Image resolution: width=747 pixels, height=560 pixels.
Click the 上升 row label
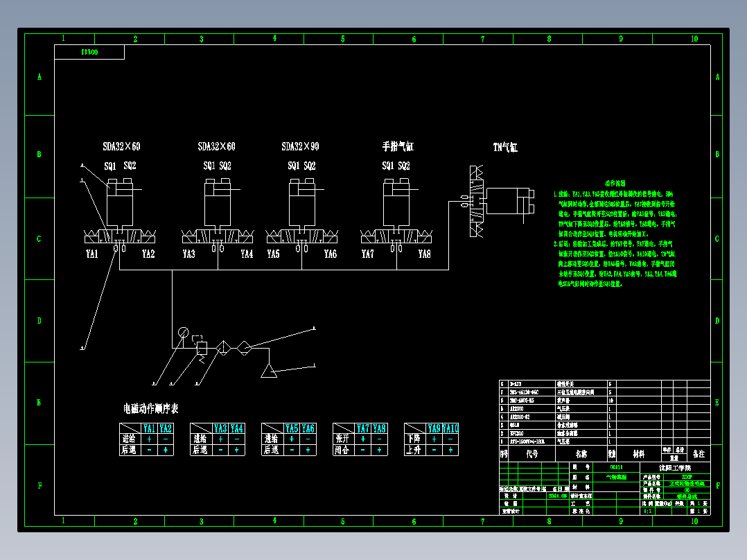[x=414, y=449]
